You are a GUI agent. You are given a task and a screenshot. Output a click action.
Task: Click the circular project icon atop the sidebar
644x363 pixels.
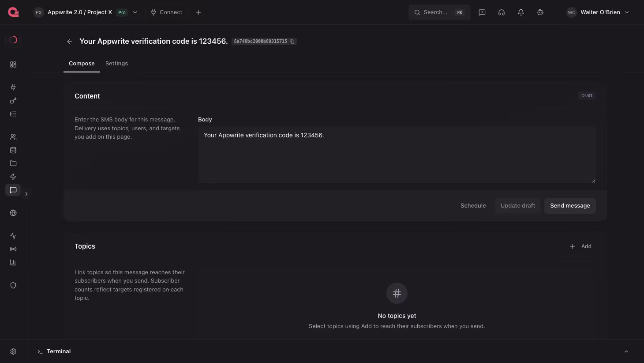coord(13,40)
